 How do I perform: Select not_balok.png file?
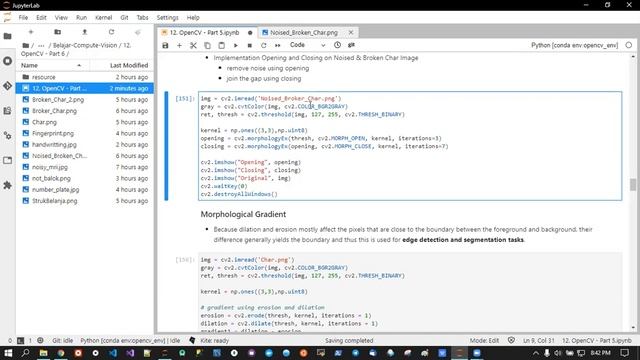coord(85,178)
